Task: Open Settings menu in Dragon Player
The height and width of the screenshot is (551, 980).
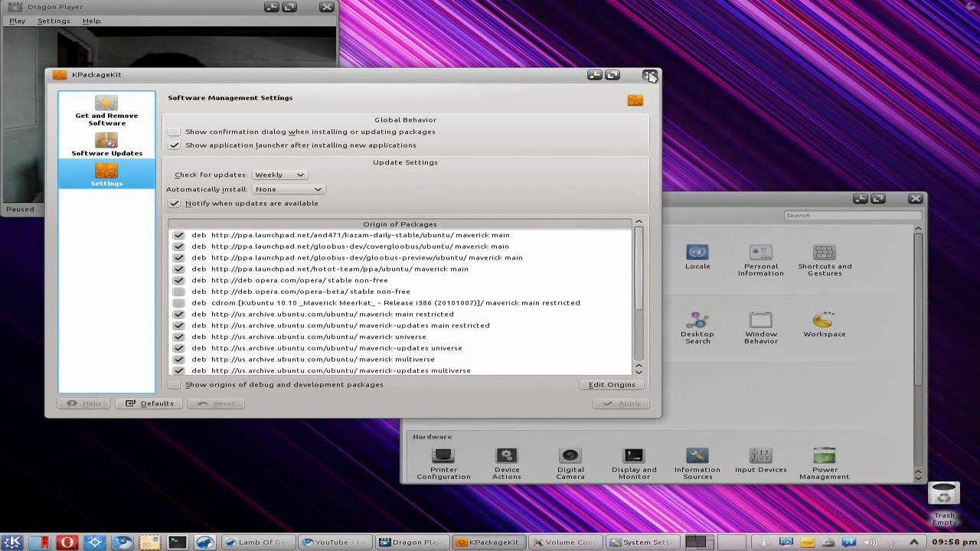Action: (x=54, y=21)
